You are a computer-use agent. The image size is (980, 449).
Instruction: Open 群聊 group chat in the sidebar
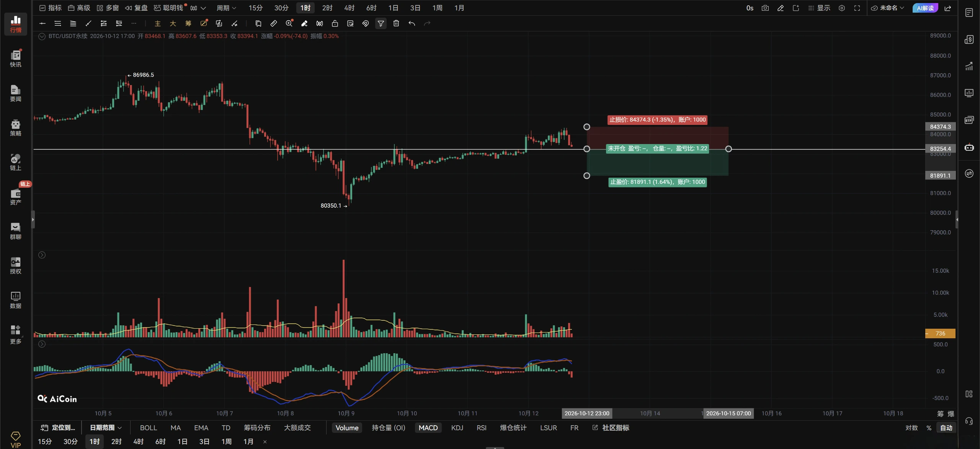pos(16,231)
